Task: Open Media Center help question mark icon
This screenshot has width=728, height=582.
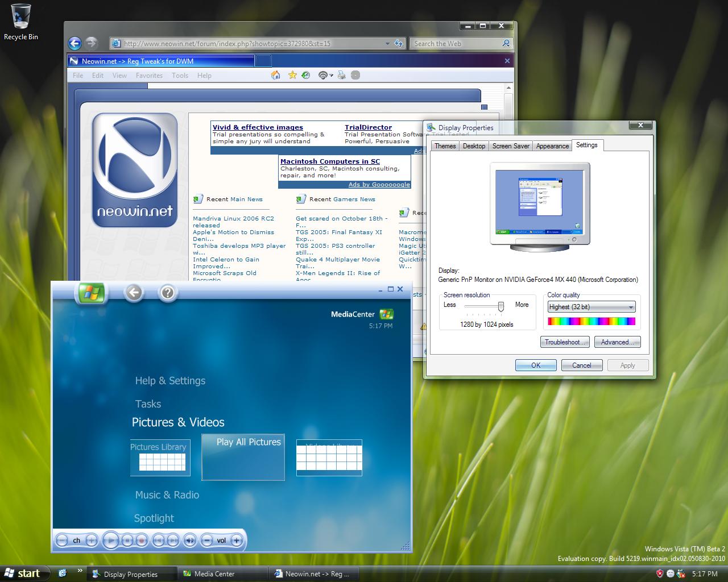Action: point(167,293)
